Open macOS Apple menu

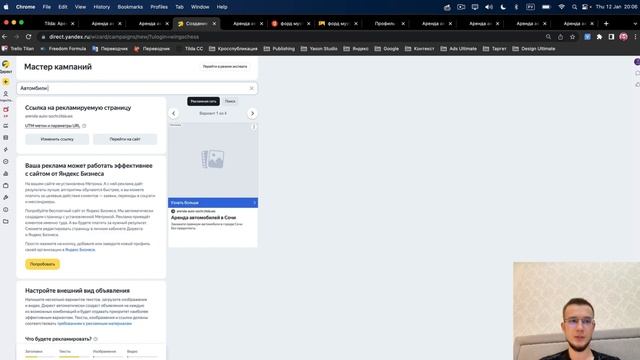[x=6, y=7]
